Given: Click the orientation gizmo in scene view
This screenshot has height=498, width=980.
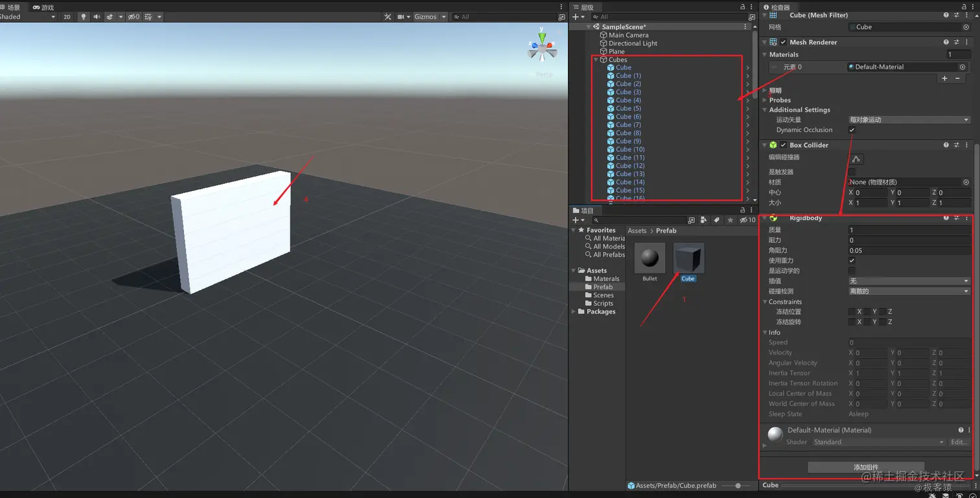Looking at the screenshot, I should tap(542, 46).
